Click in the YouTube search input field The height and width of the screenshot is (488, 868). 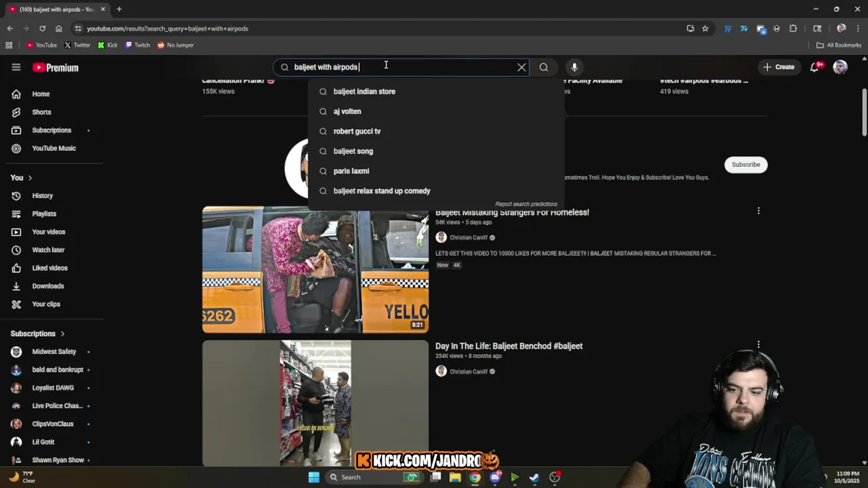pyautogui.click(x=400, y=67)
